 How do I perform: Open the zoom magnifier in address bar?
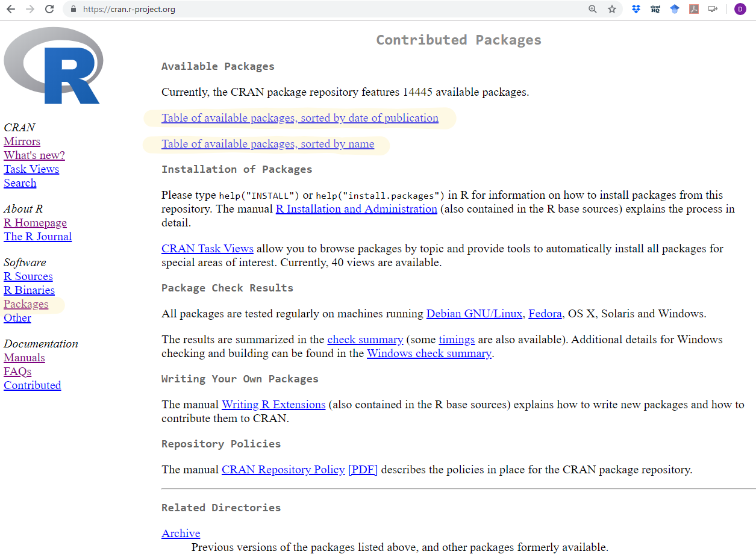(x=593, y=9)
